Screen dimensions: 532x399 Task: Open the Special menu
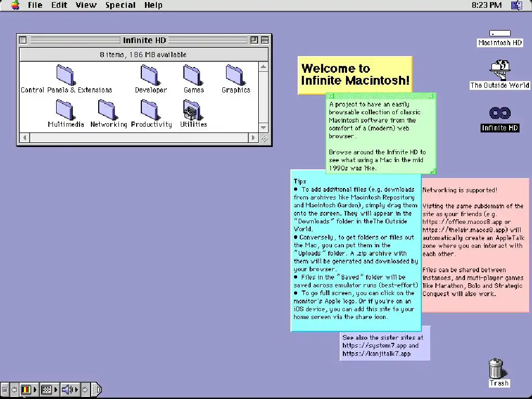pos(121,5)
